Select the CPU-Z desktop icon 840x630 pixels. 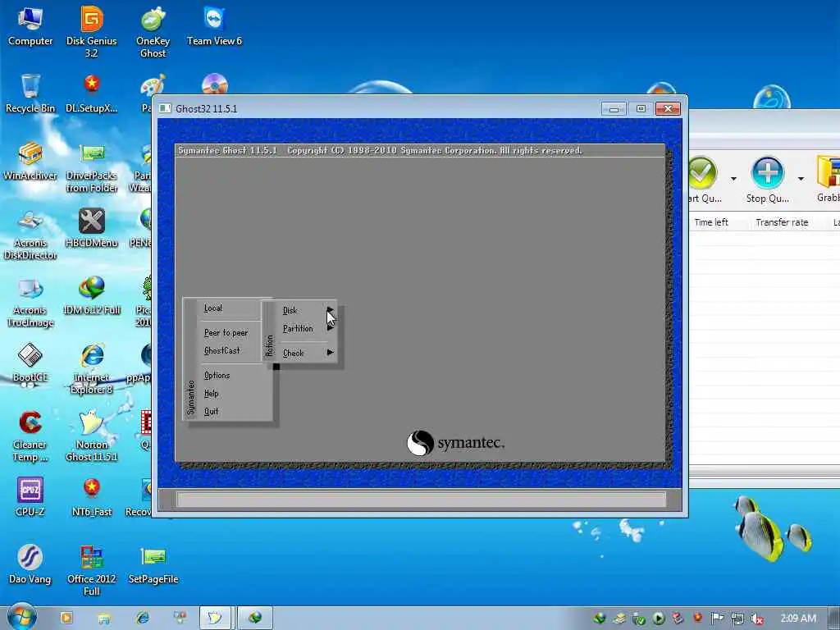[x=30, y=498]
